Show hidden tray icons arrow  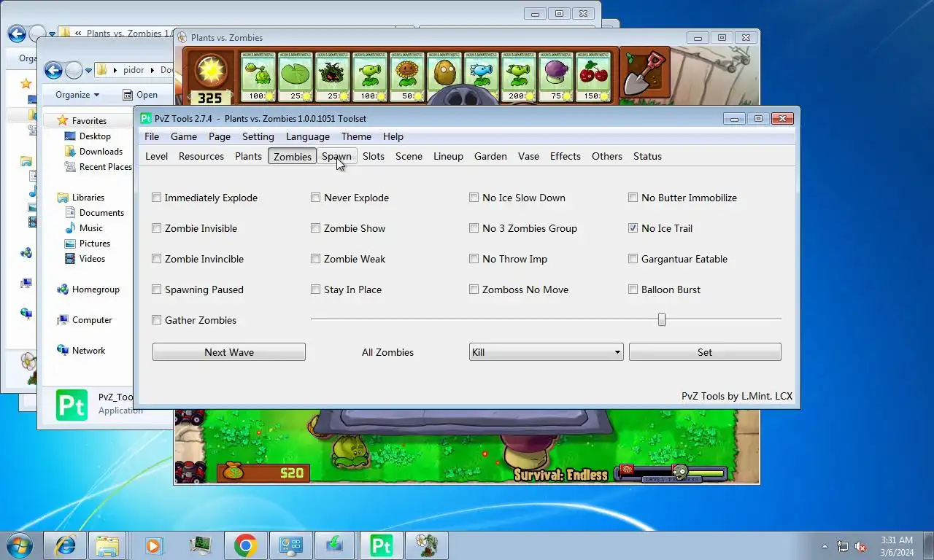(825, 546)
